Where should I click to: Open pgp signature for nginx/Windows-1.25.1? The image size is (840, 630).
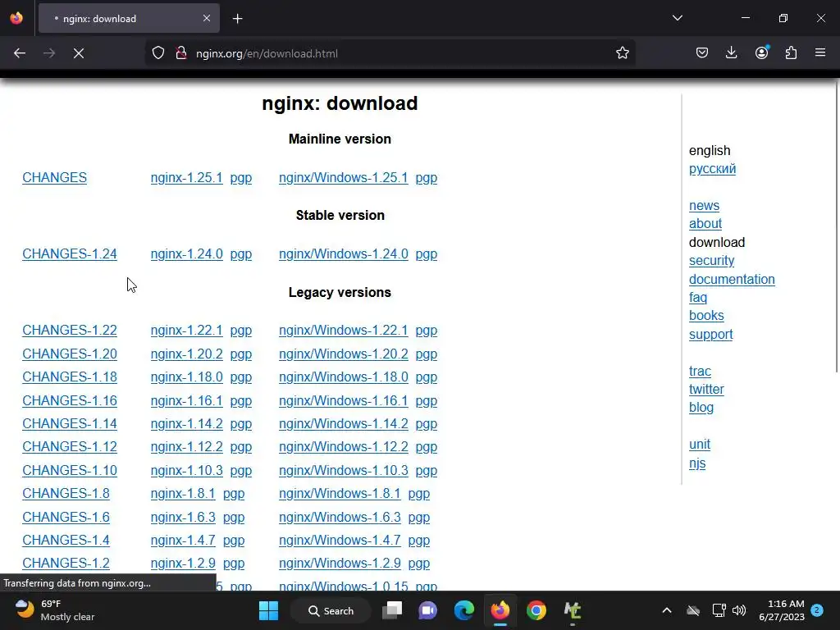(x=427, y=178)
